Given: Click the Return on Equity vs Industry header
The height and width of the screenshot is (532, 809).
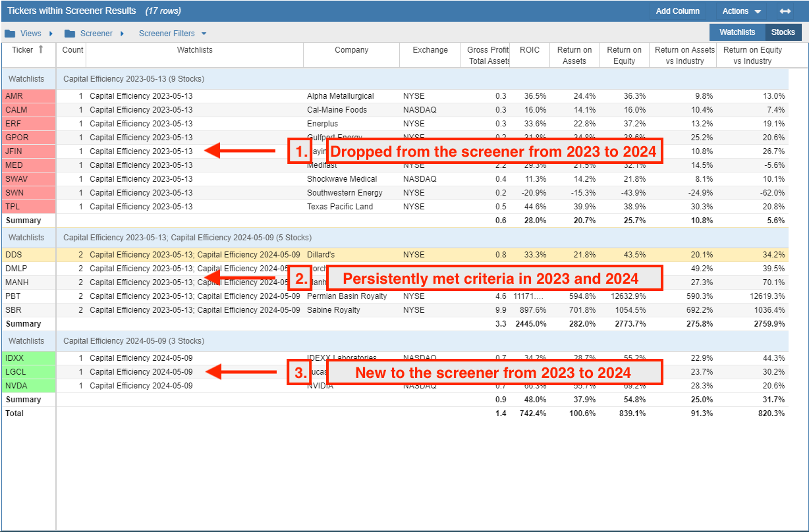Looking at the screenshot, I should click(752, 55).
